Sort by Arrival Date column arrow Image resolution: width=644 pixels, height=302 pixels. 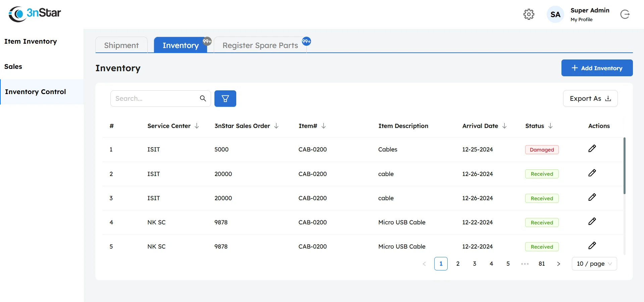click(x=504, y=126)
